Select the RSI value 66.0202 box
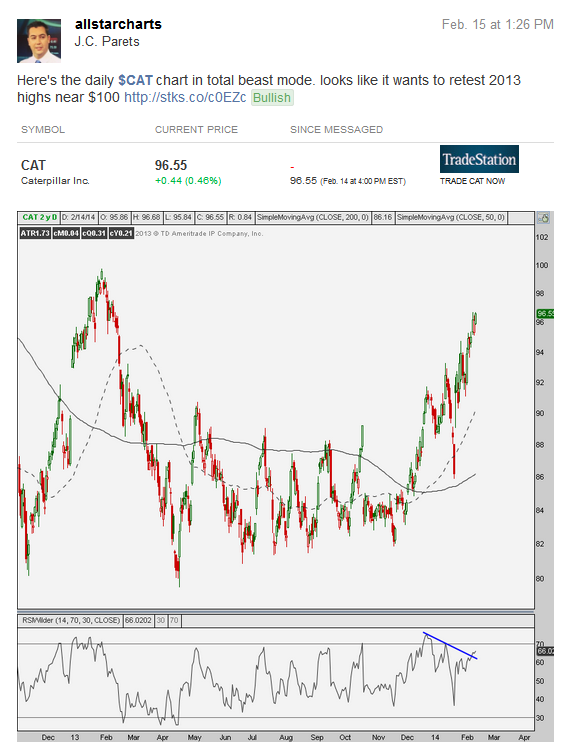The height and width of the screenshot is (750, 572). [x=138, y=620]
